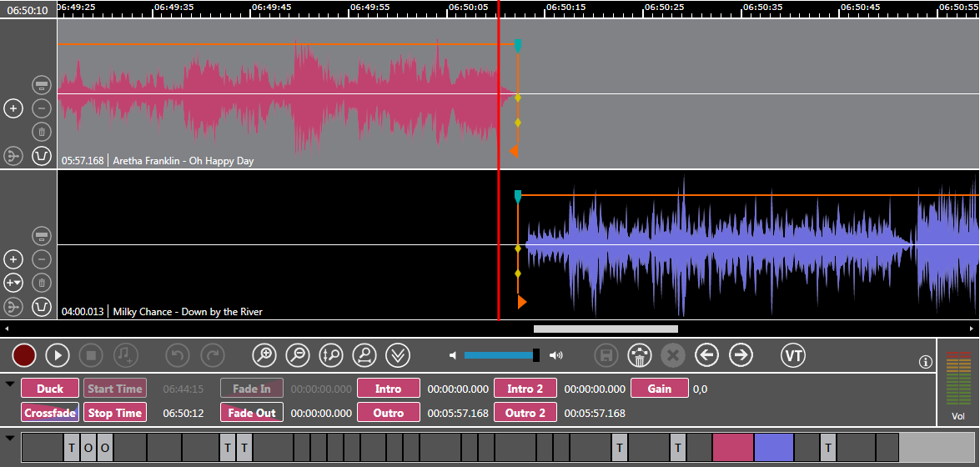Click the left arrow navigation icon
This screenshot has height=467, width=980.
(x=707, y=355)
